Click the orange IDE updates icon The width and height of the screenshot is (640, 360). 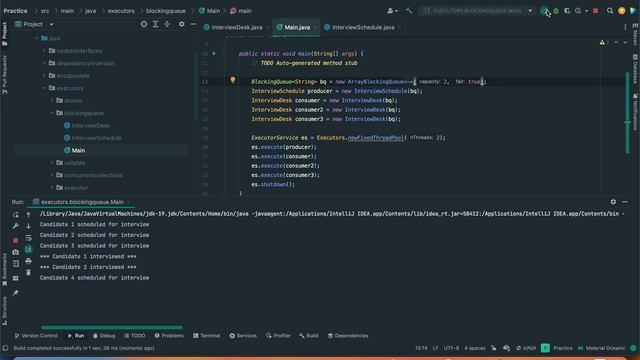[x=621, y=11]
